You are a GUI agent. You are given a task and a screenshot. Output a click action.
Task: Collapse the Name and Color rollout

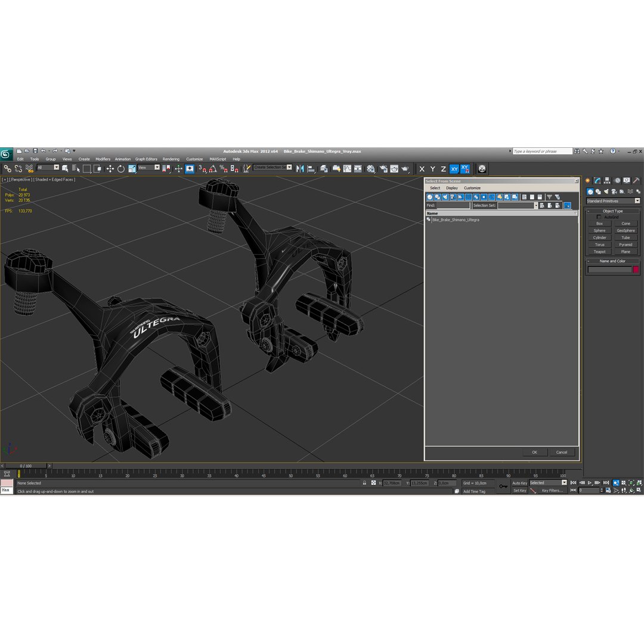click(x=612, y=261)
